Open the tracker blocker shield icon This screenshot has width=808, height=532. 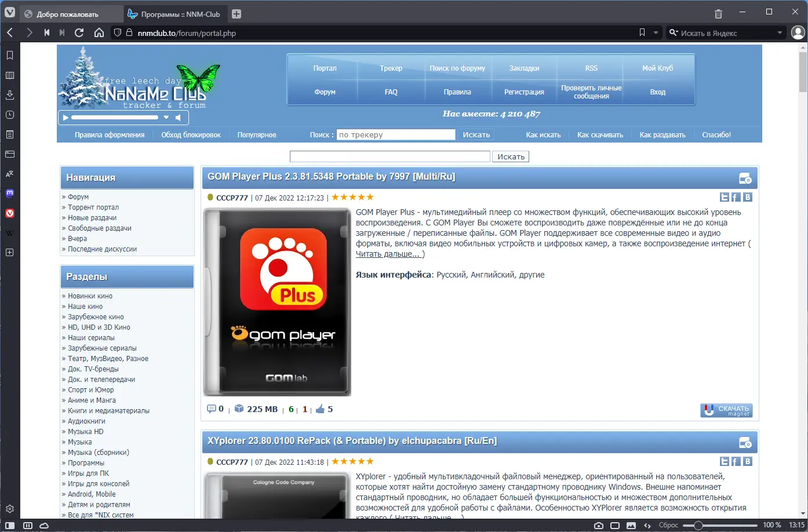[x=118, y=32]
